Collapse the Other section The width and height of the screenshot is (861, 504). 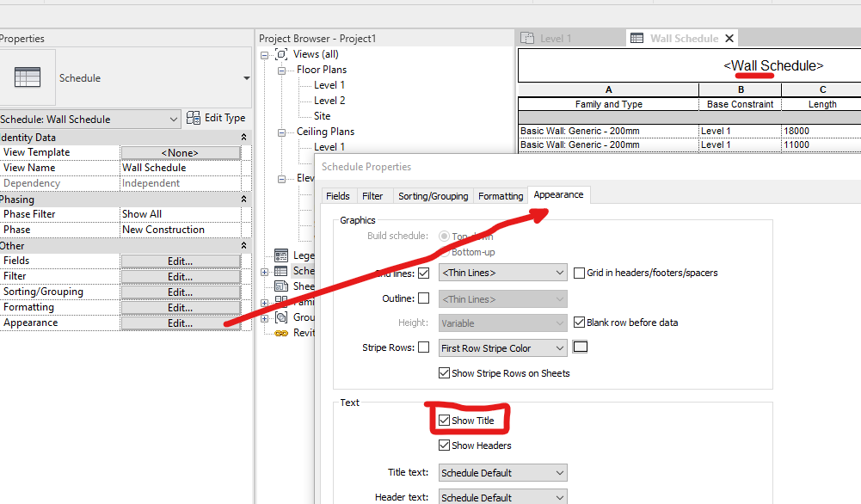click(243, 245)
